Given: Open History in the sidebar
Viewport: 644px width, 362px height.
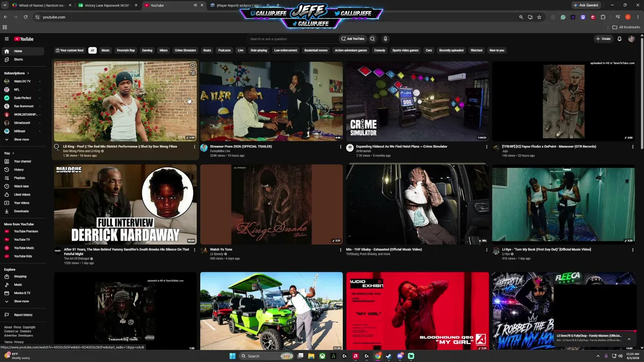Looking at the screenshot, I should click(23, 169).
